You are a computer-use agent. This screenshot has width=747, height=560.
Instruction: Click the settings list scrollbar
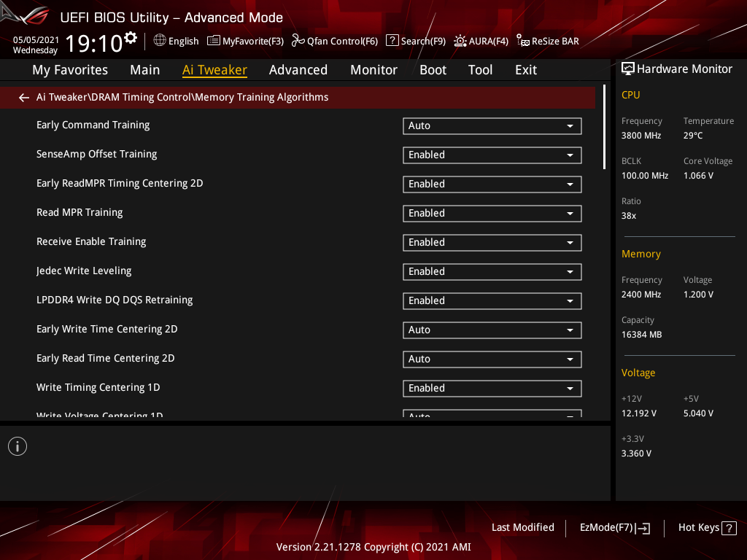[604, 127]
